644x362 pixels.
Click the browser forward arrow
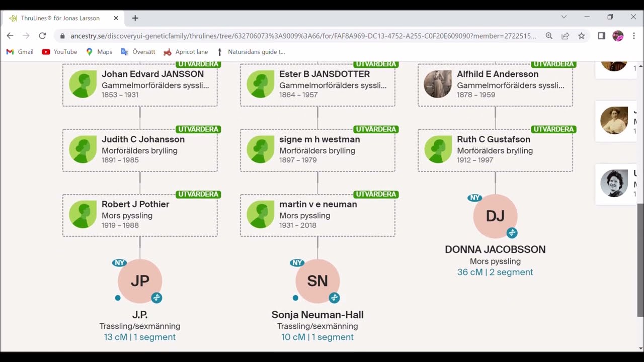pyautogui.click(x=26, y=36)
